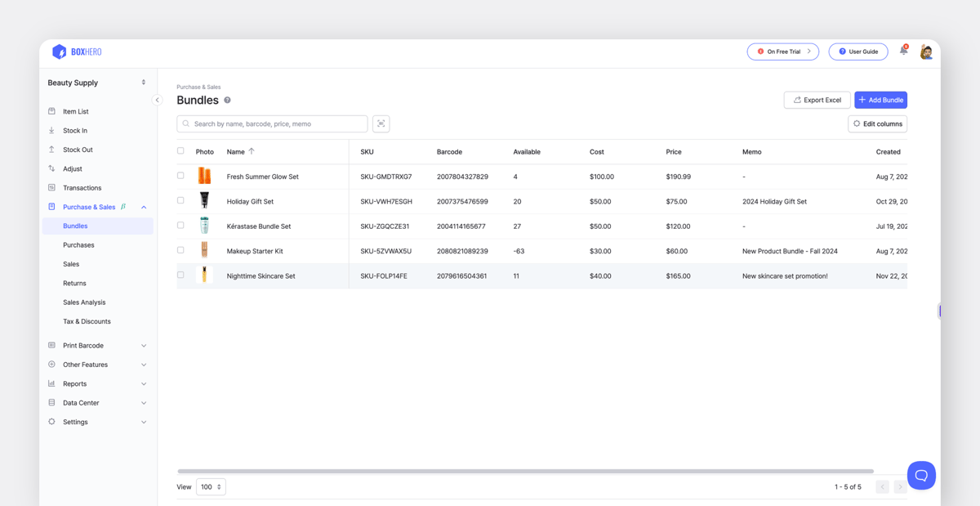Open the Item List menu item
Image resolution: width=980 pixels, height=506 pixels.
(x=76, y=111)
